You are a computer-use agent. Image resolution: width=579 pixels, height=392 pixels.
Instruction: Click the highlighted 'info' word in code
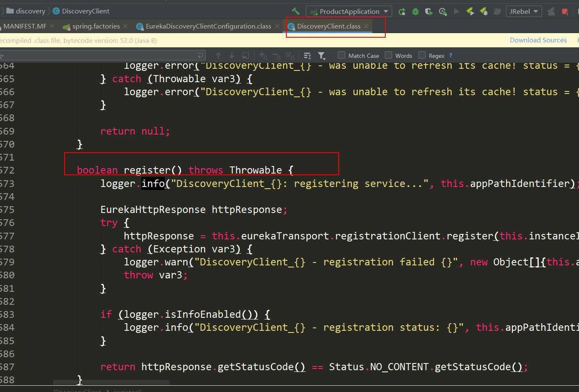tap(153, 184)
